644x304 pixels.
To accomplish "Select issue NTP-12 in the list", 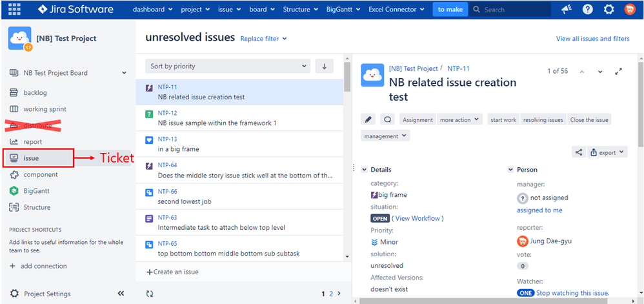I will coord(239,118).
